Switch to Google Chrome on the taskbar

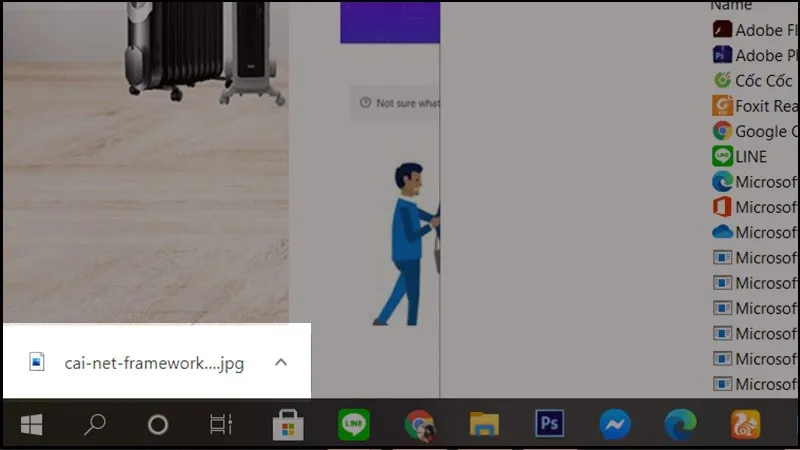(x=419, y=425)
